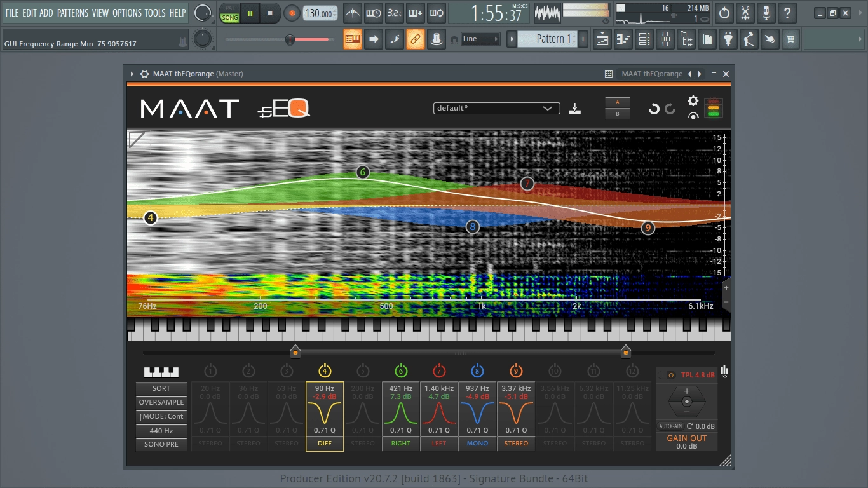868x488 pixels.
Task: Click the SONO PRE button
Action: pyautogui.click(x=161, y=444)
